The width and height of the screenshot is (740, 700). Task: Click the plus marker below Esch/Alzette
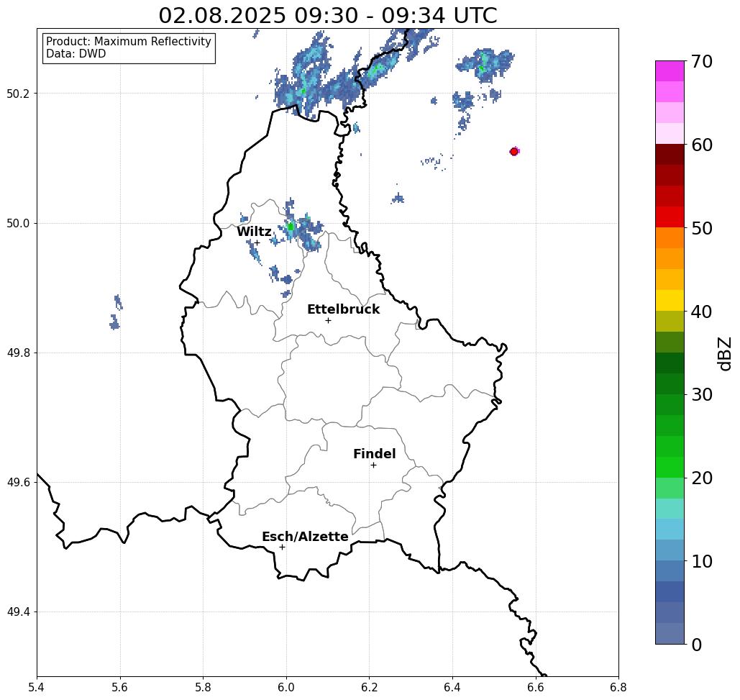click(282, 547)
